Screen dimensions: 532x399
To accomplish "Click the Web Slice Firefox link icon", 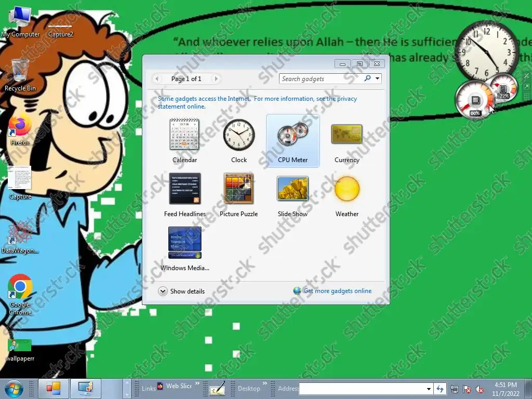I will click(160, 386).
